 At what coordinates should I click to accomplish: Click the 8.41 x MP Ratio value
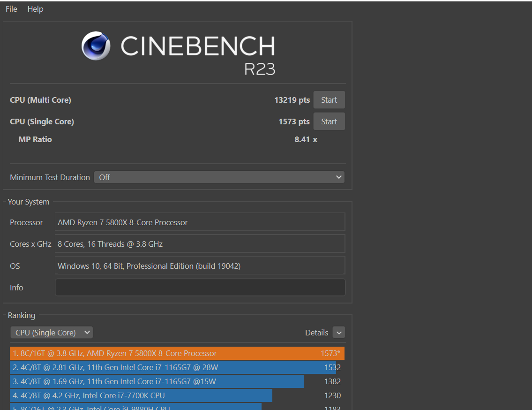pyautogui.click(x=306, y=139)
